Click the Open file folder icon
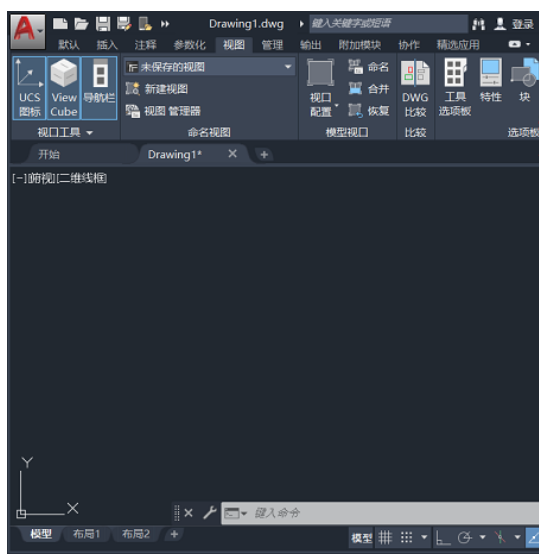Image resolution: width=539 pixels, height=554 pixels. point(81,24)
